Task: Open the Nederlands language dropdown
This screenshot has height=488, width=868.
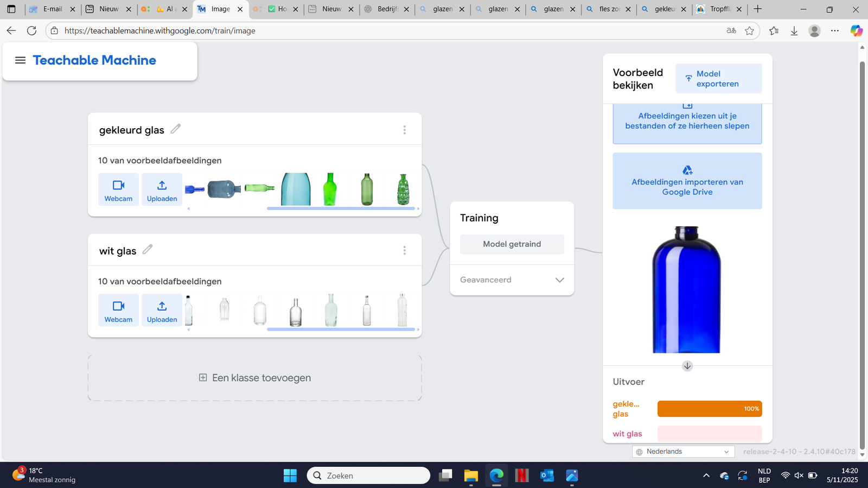Action: pos(683,452)
